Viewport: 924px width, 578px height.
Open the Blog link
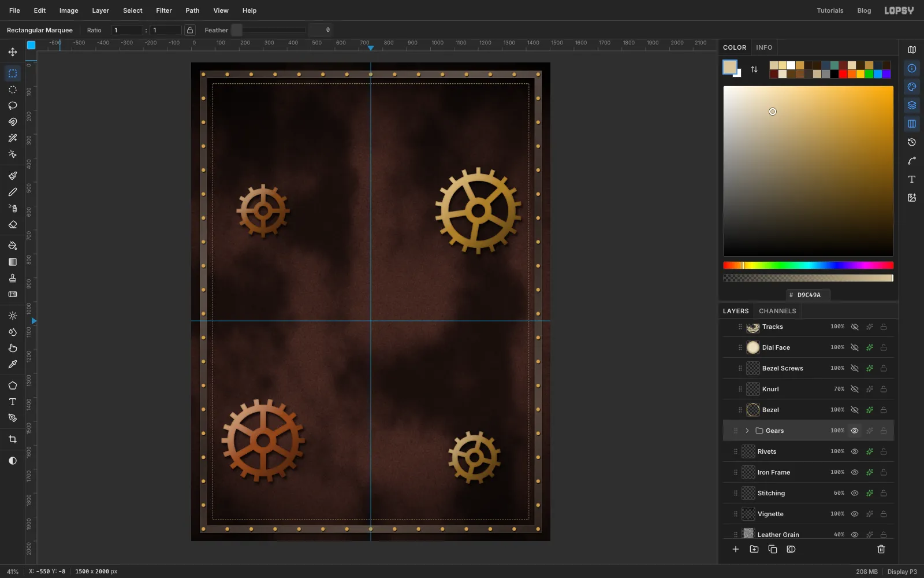tap(864, 10)
